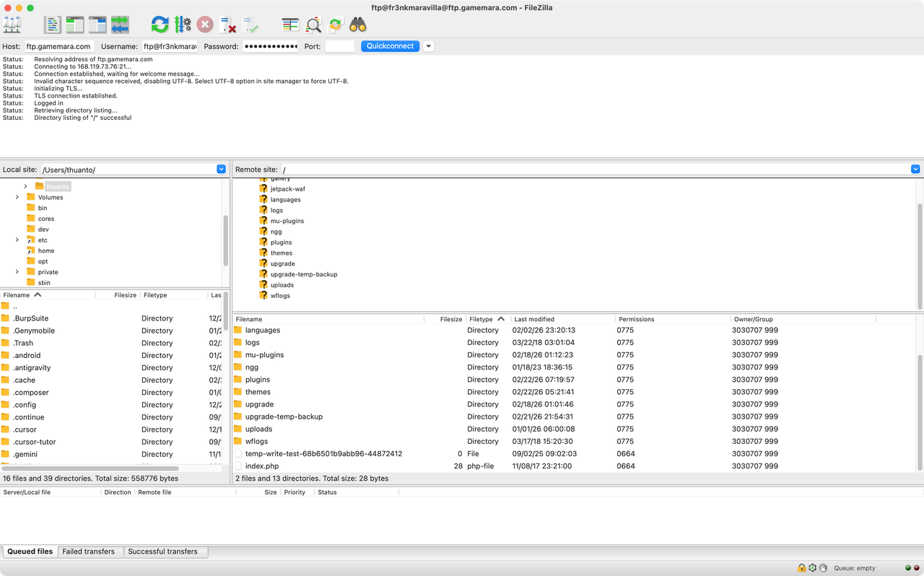Sort remote files by Permissions column
The height and width of the screenshot is (576, 924).
[x=672, y=319]
